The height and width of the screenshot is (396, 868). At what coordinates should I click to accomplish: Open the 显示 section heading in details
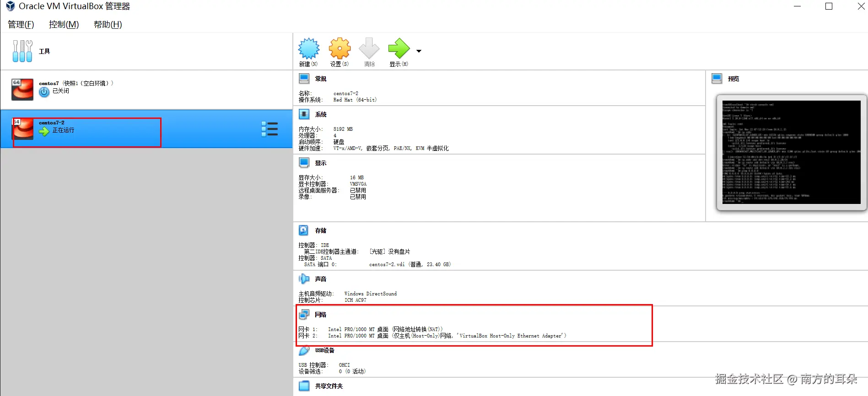[321, 163]
